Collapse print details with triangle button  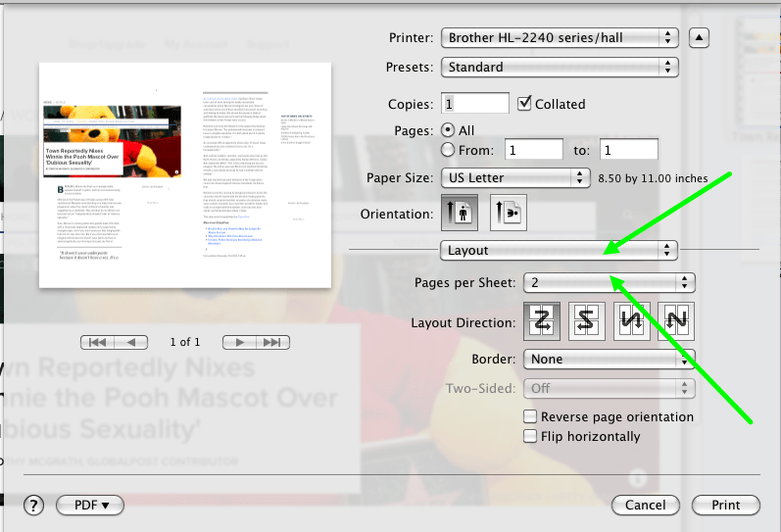699,38
